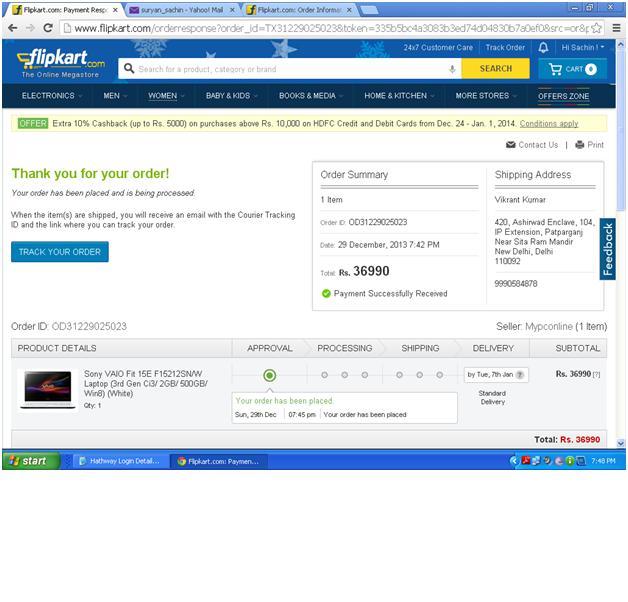Open Conditions apply link
This screenshot has width=628, height=602.
pyautogui.click(x=549, y=124)
